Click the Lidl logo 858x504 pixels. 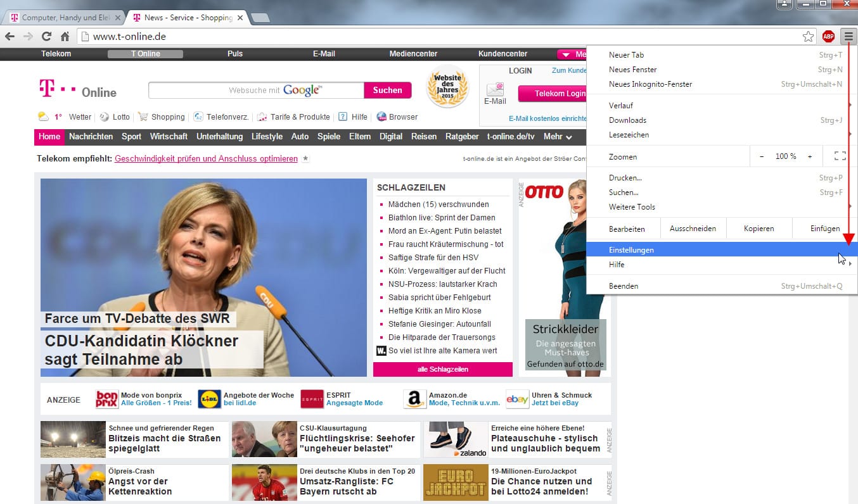209,399
